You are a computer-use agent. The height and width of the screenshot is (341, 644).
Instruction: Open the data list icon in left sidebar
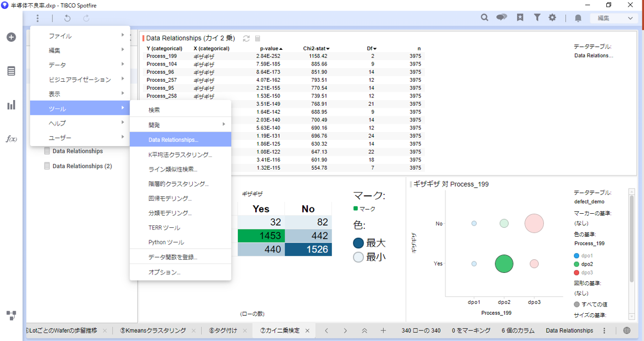11,71
